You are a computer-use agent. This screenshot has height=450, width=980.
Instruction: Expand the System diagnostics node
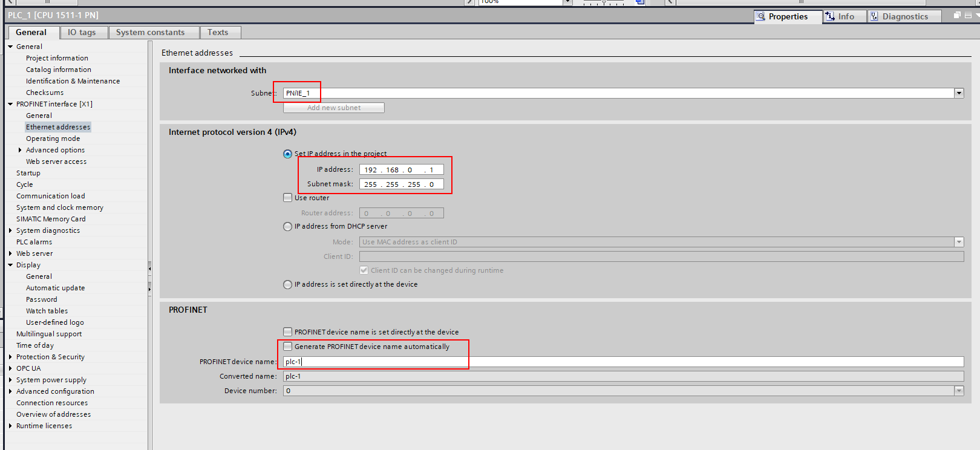click(x=10, y=230)
